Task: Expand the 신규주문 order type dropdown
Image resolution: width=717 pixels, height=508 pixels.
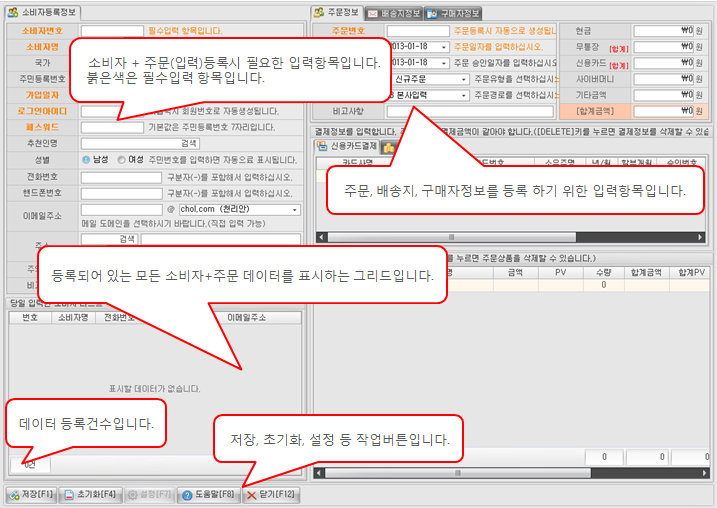Action: pyautogui.click(x=464, y=79)
